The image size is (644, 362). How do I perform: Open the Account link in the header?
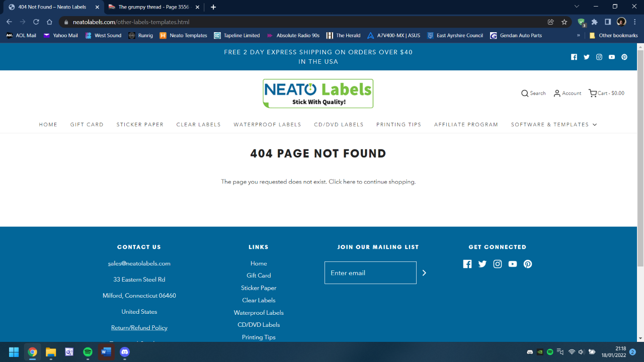pyautogui.click(x=568, y=94)
